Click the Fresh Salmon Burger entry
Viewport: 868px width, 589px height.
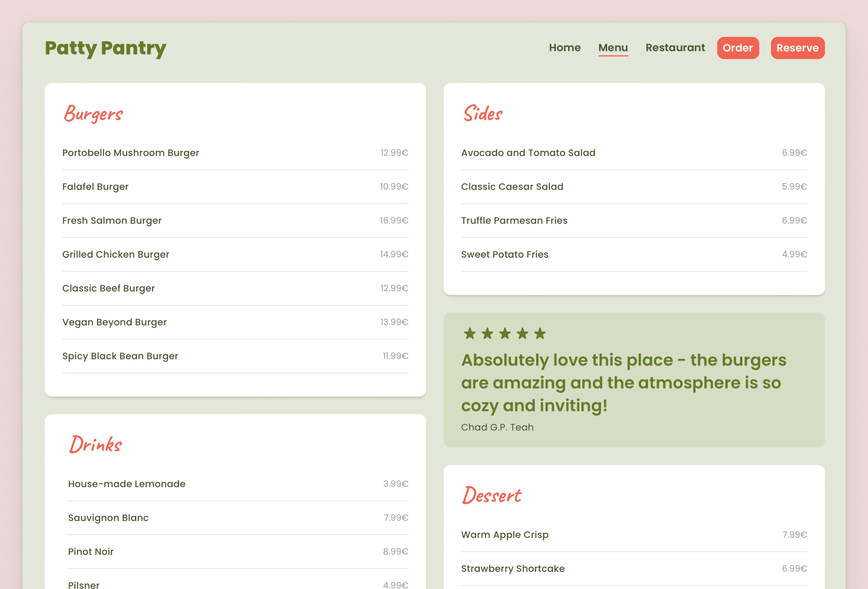click(x=112, y=220)
